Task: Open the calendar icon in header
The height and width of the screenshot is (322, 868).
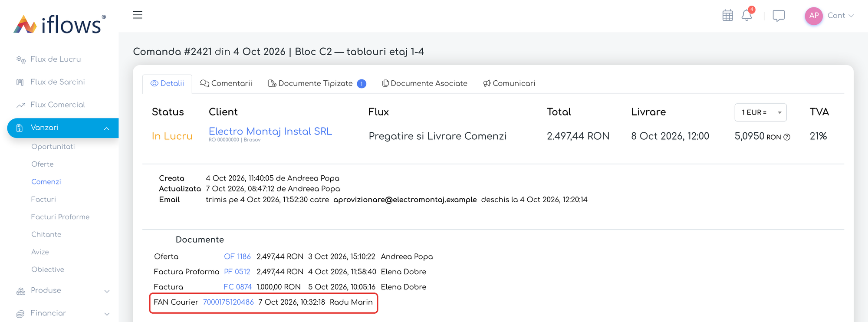Action: click(x=728, y=16)
